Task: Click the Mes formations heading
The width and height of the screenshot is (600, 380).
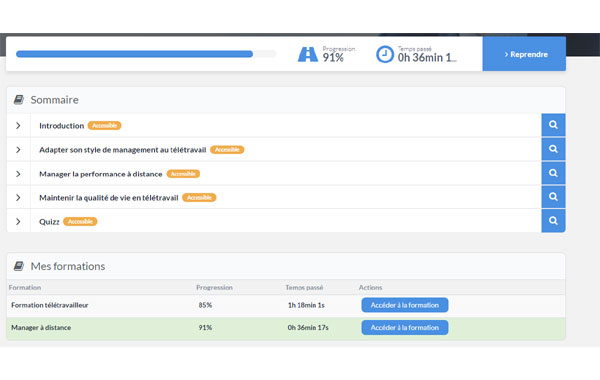Action: pos(68,266)
